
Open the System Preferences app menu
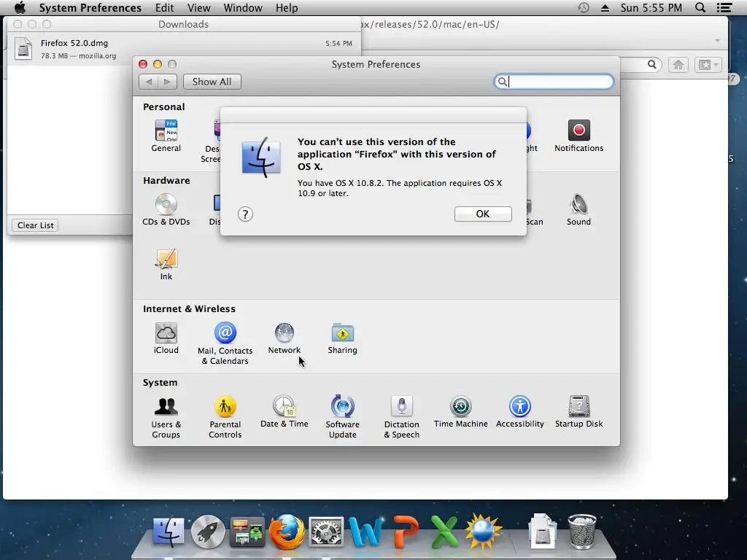(x=90, y=7)
